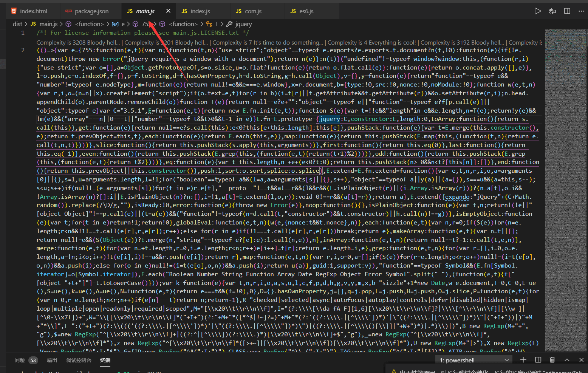Screen dimensions: 588x373
Task: Click the word wrap toggle icon in editor toolbar
Action: (552, 11)
